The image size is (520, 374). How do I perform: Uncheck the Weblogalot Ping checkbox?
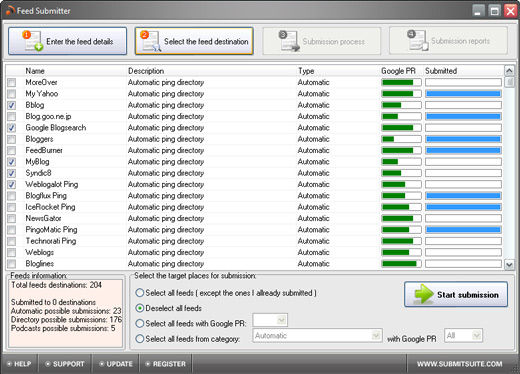coord(12,184)
